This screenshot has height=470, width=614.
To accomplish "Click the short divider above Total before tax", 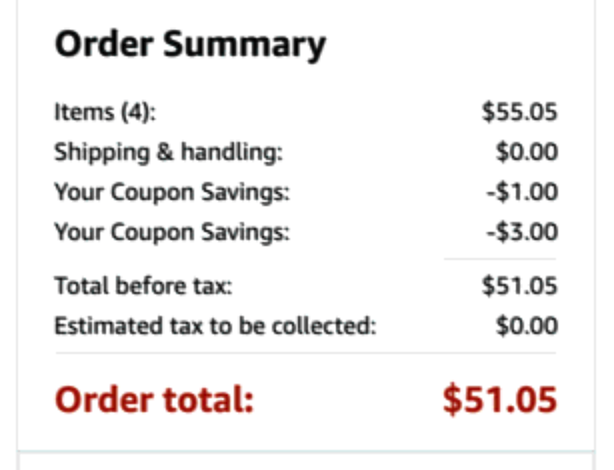I will 499,260.
